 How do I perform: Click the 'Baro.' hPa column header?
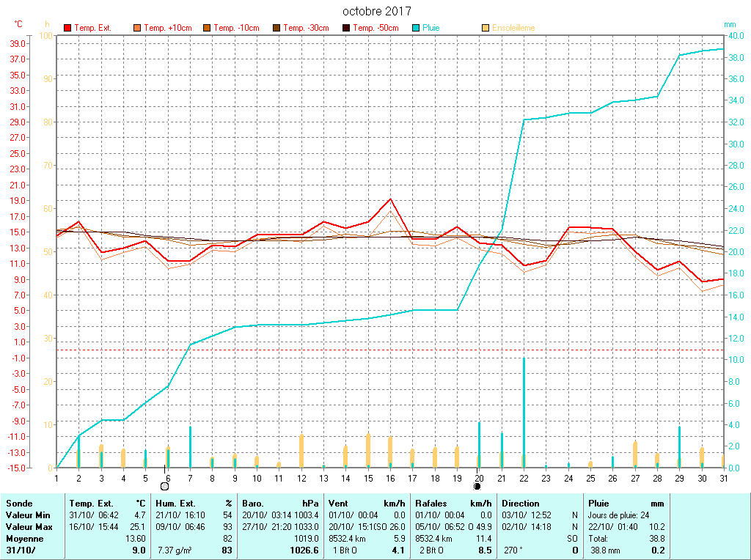(253, 504)
